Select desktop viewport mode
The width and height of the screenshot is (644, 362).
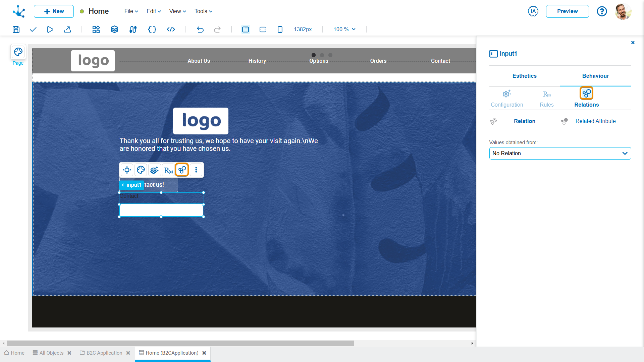tap(246, 29)
